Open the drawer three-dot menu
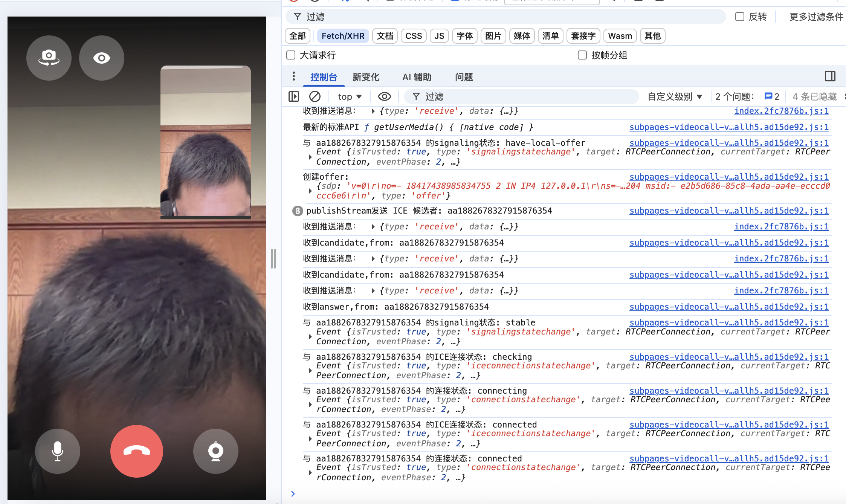This screenshot has width=846, height=504. tap(294, 76)
